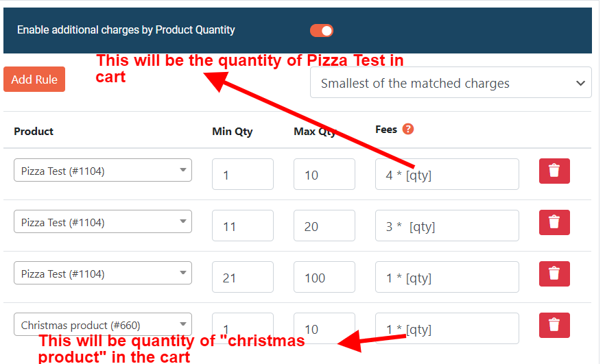This screenshot has height=364, width=605.
Task: Click Min Qty field containing 11
Action: tap(243, 226)
